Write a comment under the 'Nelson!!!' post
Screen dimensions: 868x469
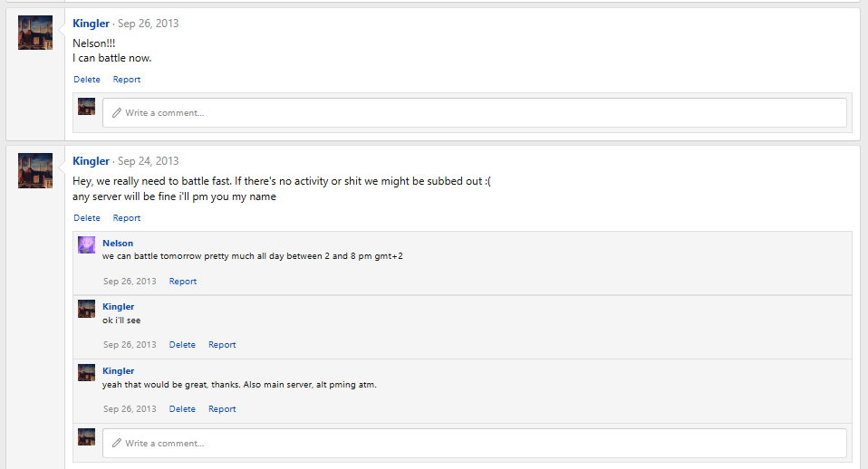point(475,113)
